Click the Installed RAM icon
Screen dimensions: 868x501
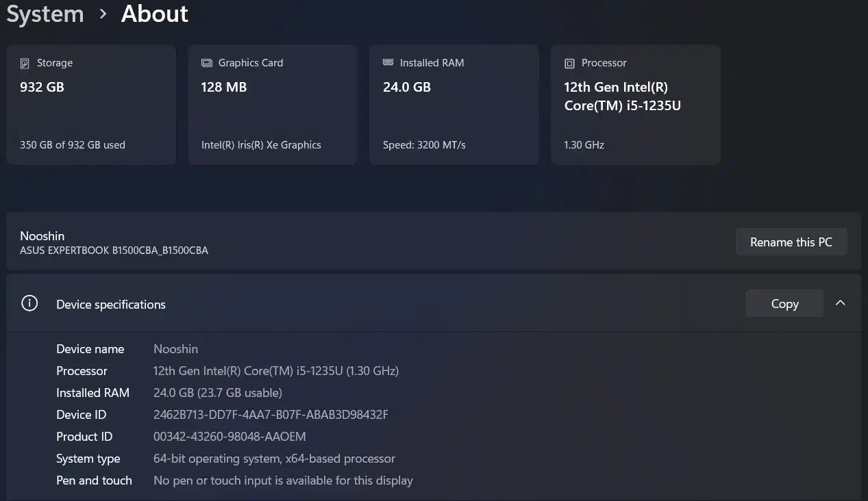[388, 63]
